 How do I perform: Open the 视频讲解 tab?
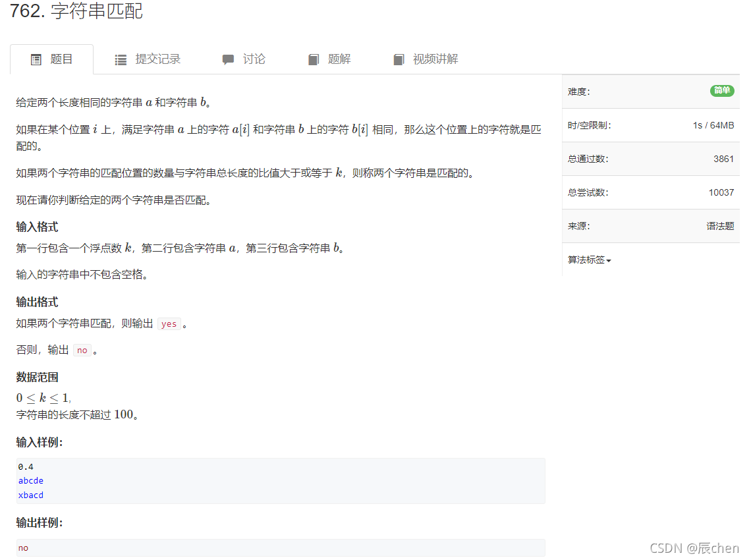coord(434,59)
